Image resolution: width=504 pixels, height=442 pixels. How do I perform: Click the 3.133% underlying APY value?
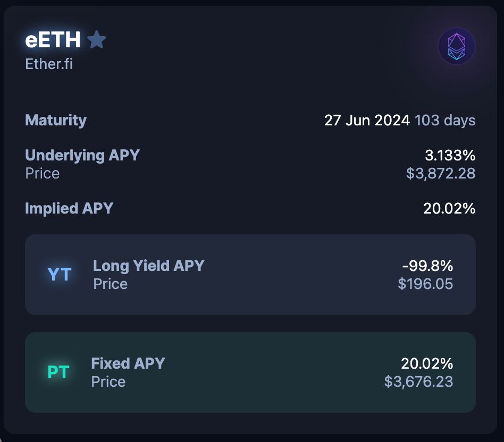tap(449, 155)
